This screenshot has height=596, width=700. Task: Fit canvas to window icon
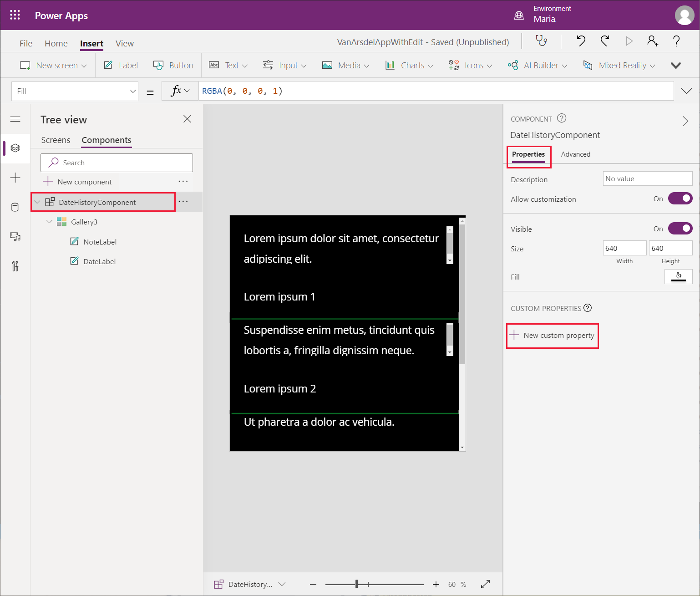tap(485, 584)
